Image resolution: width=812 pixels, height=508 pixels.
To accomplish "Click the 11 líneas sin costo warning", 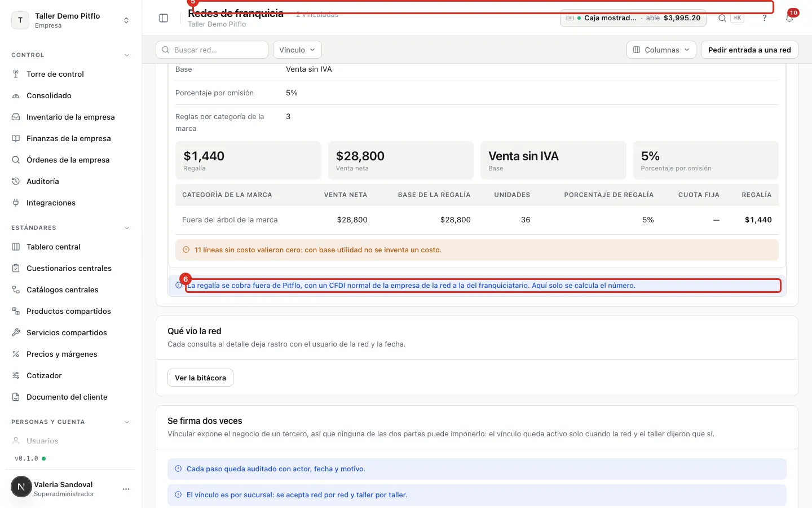I will tap(477, 250).
